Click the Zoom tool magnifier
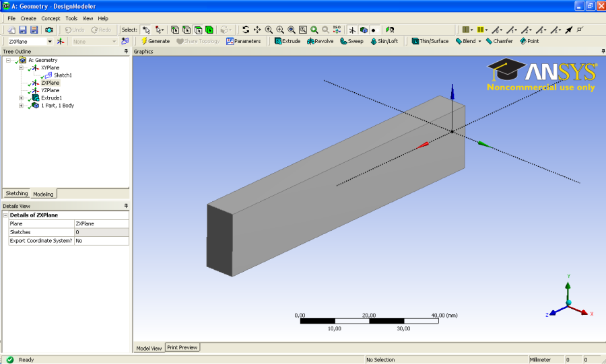The image size is (606, 364). (269, 30)
